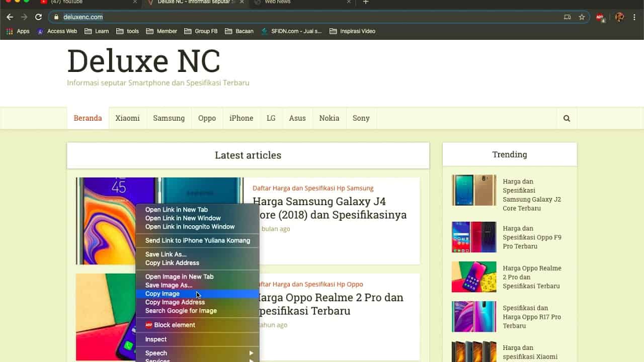Image resolution: width=644 pixels, height=362 pixels.
Task: Open the Samsung nav category
Action: (169, 118)
